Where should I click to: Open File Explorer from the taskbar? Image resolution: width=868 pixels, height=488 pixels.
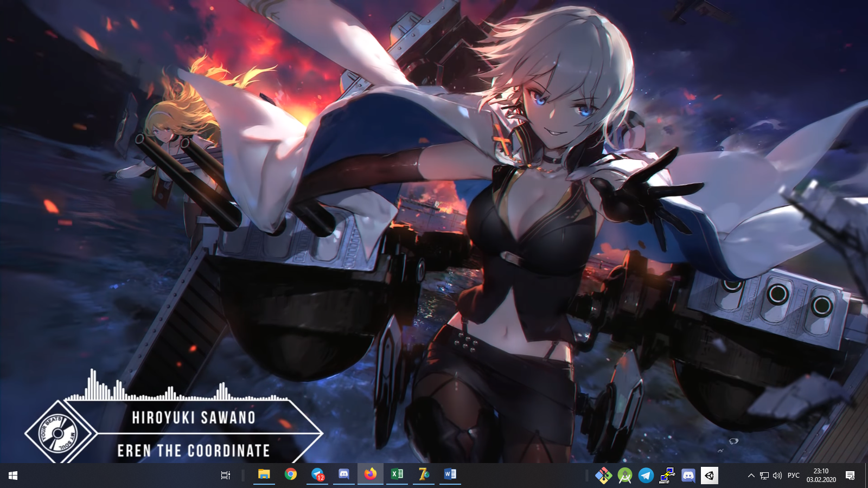pos(264,474)
